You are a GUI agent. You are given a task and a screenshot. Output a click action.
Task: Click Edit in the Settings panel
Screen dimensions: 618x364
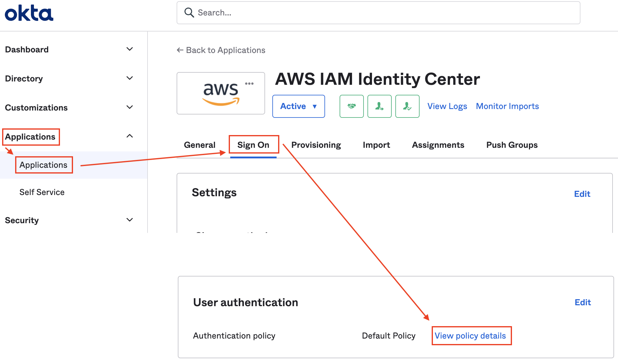pyautogui.click(x=582, y=194)
